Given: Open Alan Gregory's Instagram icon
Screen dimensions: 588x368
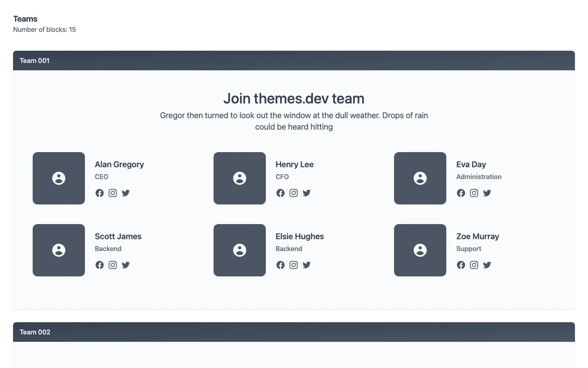Looking at the screenshot, I should 113,193.
